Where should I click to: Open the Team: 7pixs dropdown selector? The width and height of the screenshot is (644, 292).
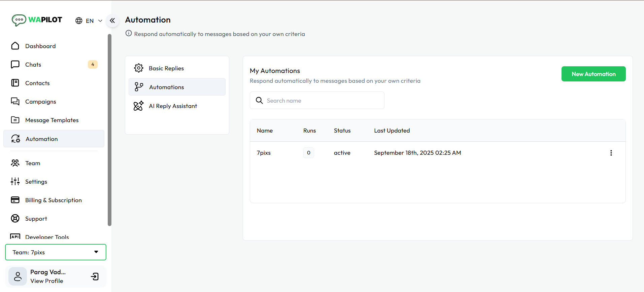[x=56, y=252]
